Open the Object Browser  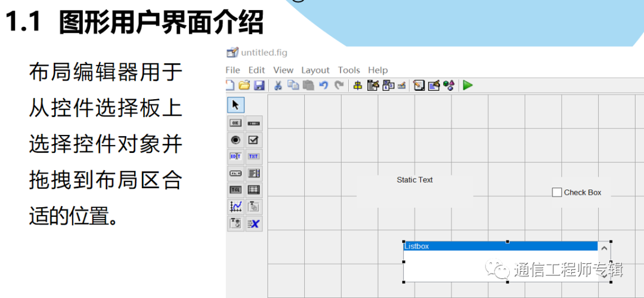tap(449, 85)
